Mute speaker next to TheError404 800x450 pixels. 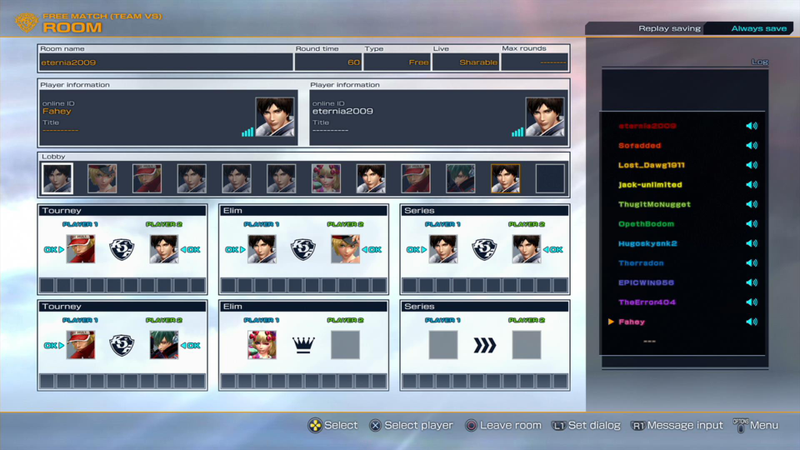[x=752, y=302]
